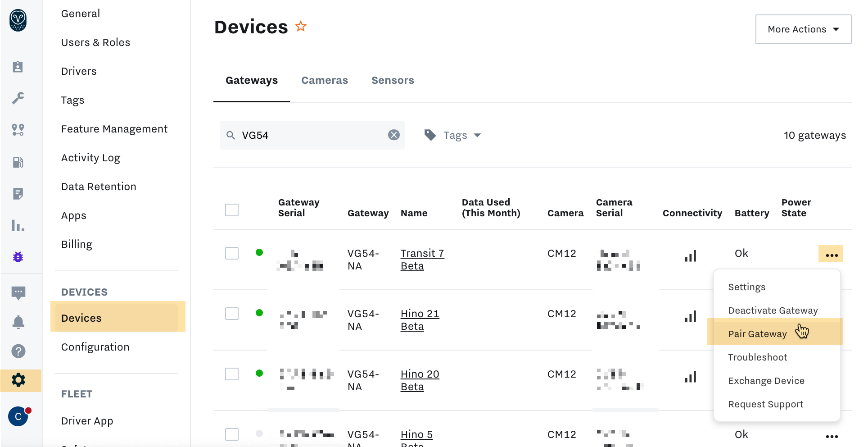Toggle the select-all checkbox in table header

(x=232, y=210)
